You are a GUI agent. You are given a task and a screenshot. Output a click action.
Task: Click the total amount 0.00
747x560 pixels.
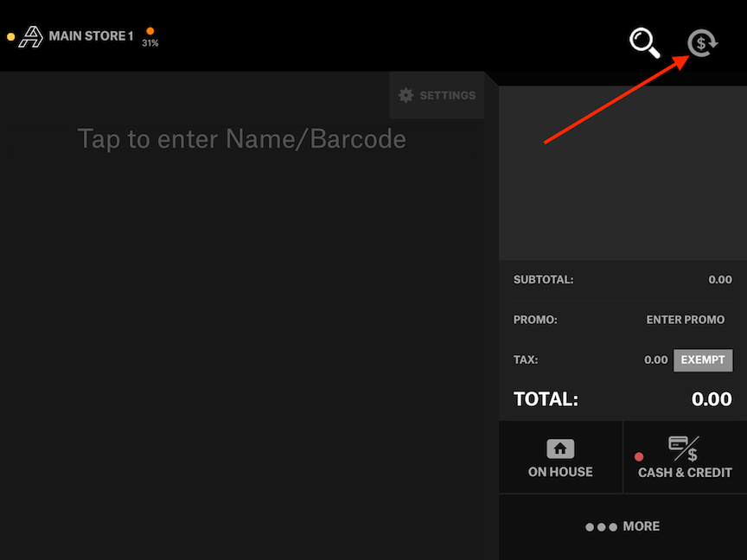(712, 399)
